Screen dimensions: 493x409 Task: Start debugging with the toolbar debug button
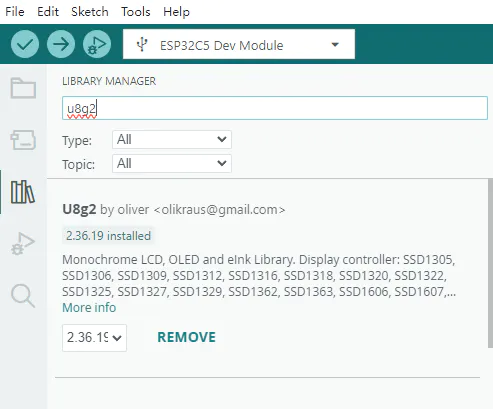[x=97, y=44]
